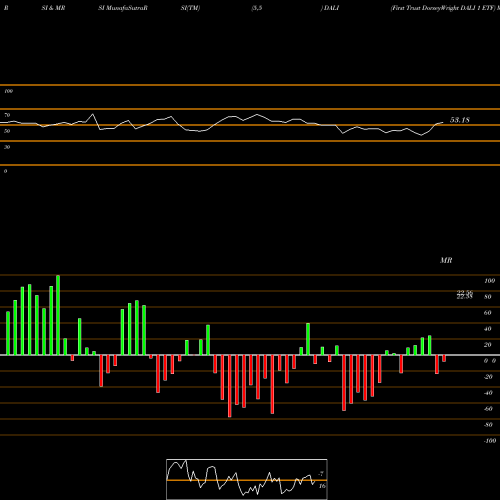The image size is (500, 500).
Task: Click the 'SI MunafaSutraR' header text
Action: 123,8
